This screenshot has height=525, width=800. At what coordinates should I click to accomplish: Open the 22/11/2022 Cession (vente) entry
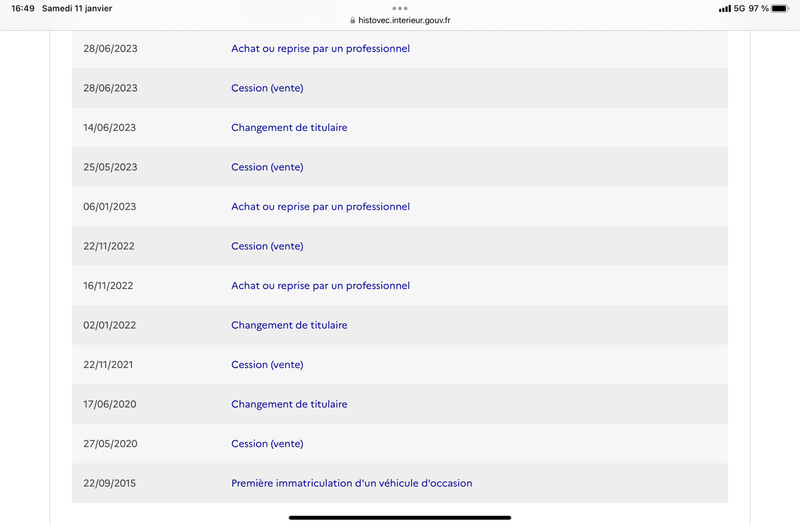tap(267, 246)
